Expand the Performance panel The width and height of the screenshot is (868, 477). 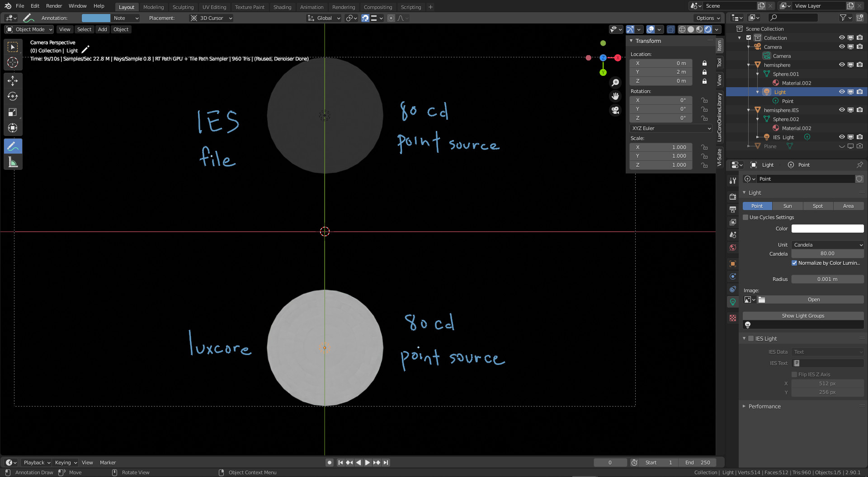[764, 407]
